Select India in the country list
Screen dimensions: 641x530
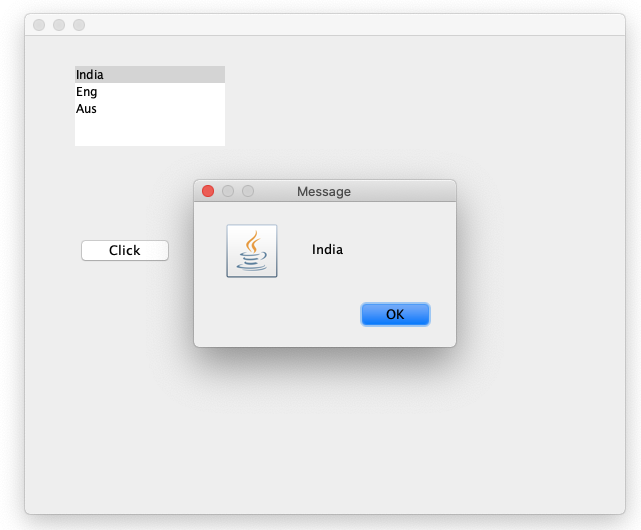click(x=150, y=74)
